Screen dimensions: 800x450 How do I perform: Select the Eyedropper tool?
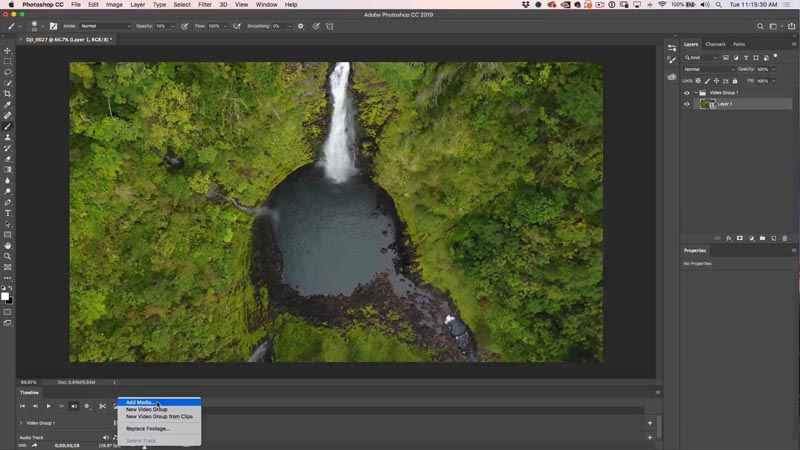tap(7, 105)
